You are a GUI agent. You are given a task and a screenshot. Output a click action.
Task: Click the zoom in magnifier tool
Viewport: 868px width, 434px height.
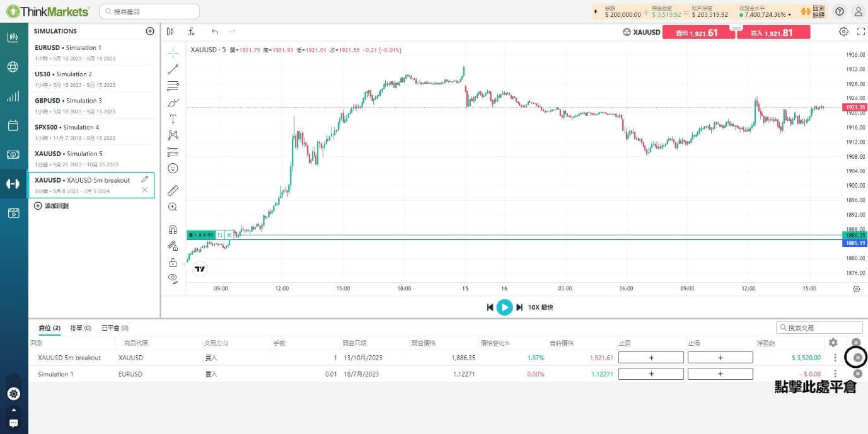coord(173,207)
